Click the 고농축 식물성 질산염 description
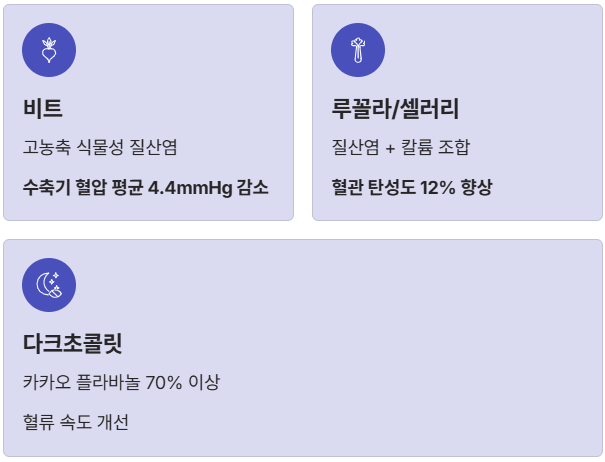 tap(100, 147)
